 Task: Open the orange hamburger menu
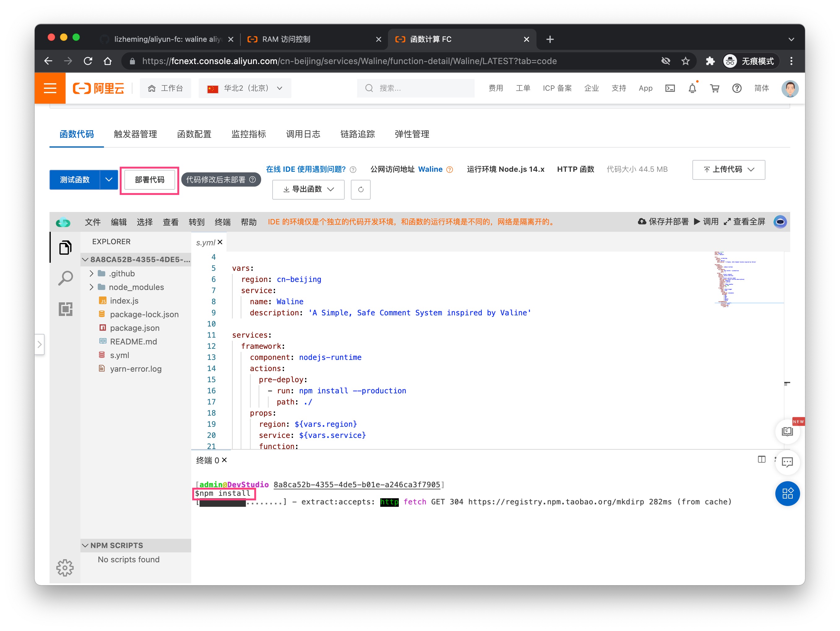pyautogui.click(x=50, y=88)
